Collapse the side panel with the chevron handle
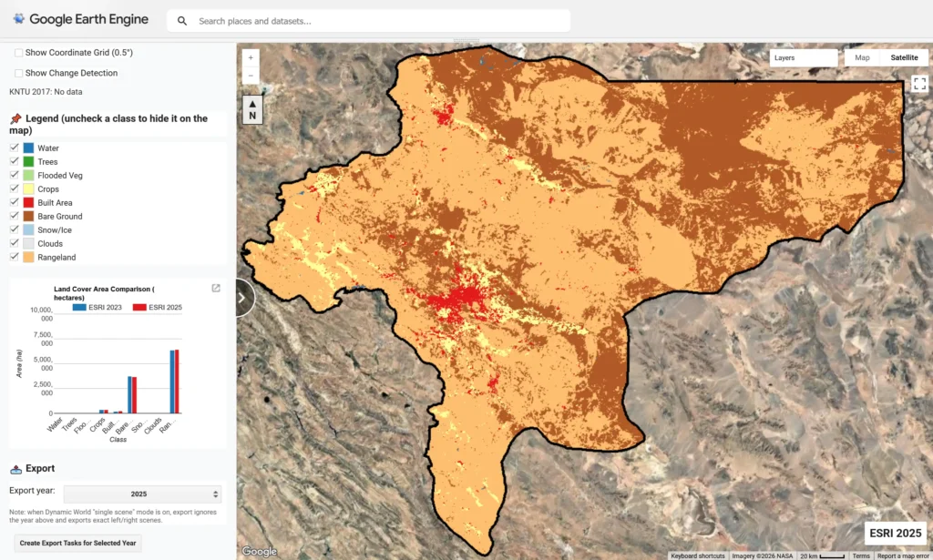 click(242, 297)
